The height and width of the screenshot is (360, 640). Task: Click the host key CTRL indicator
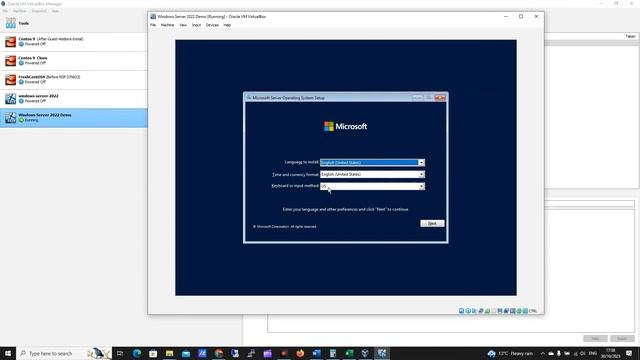tap(533, 311)
